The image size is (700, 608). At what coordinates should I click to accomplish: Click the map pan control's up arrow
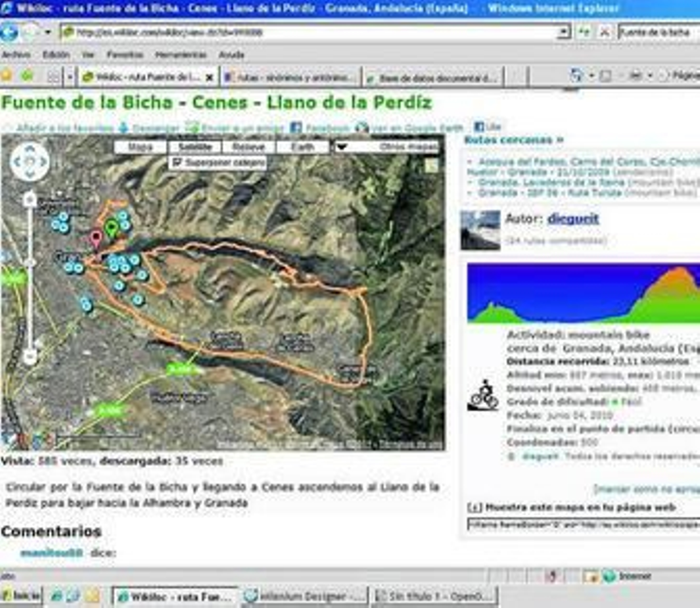coord(30,149)
